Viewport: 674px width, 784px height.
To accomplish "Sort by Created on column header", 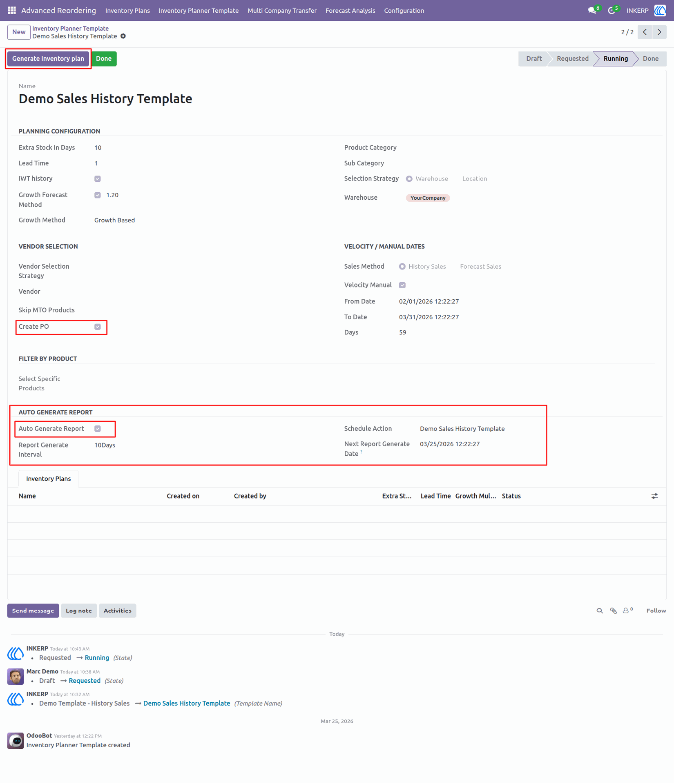I will click(183, 496).
